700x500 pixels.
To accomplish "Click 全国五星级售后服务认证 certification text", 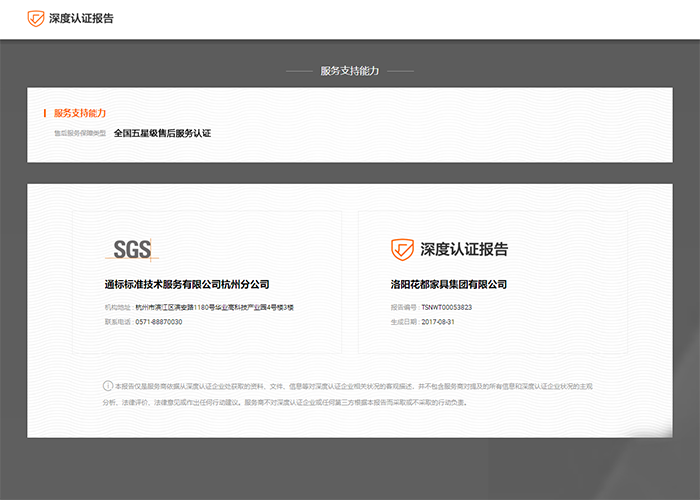I will [162, 133].
